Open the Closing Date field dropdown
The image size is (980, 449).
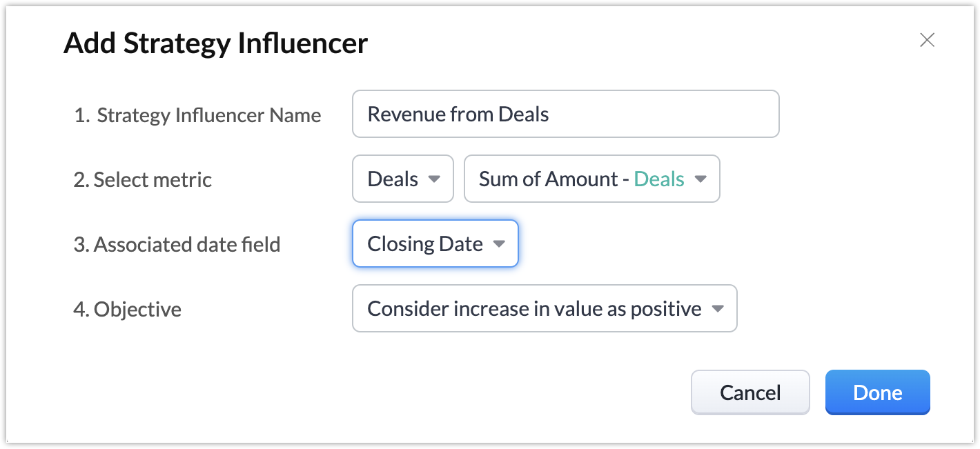tap(435, 244)
